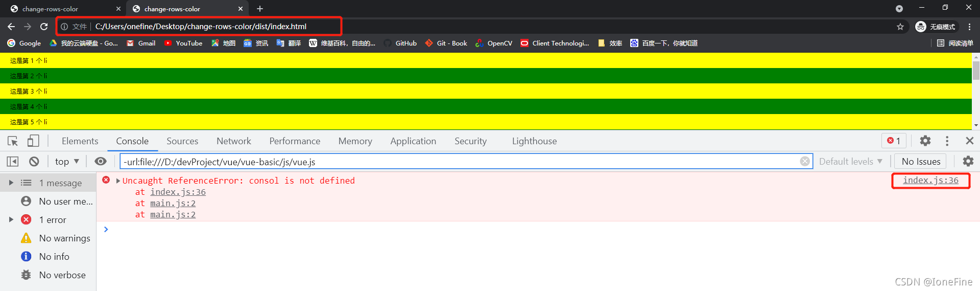Image resolution: width=980 pixels, height=291 pixels.
Task: Open the Client Technologi... bookmark
Action: [x=555, y=43]
